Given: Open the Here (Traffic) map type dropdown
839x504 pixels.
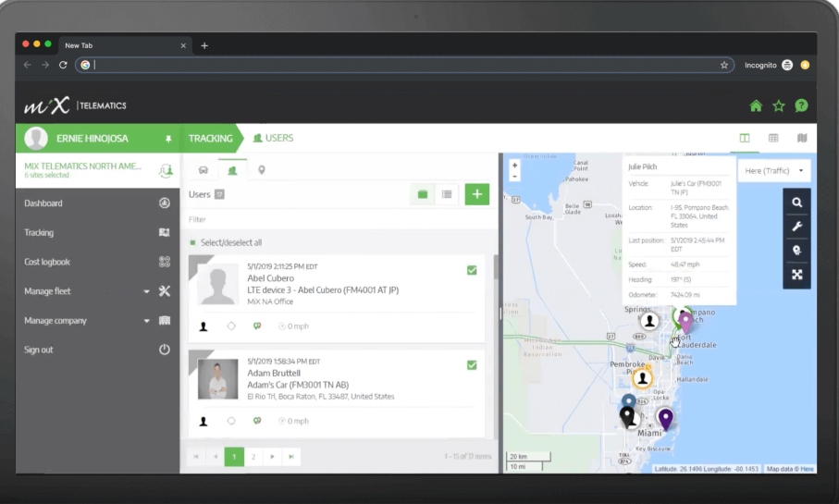Looking at the screenshot, I should coord(773,171).
